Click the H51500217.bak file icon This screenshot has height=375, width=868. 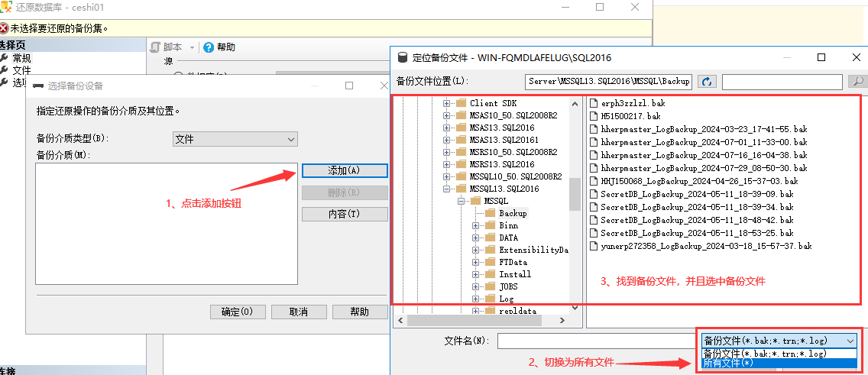pos(594,116)
